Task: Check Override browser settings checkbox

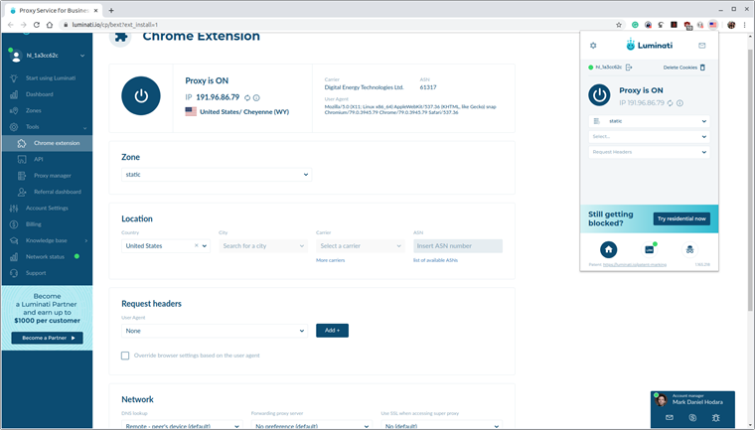Action: (x=125, y=355)
